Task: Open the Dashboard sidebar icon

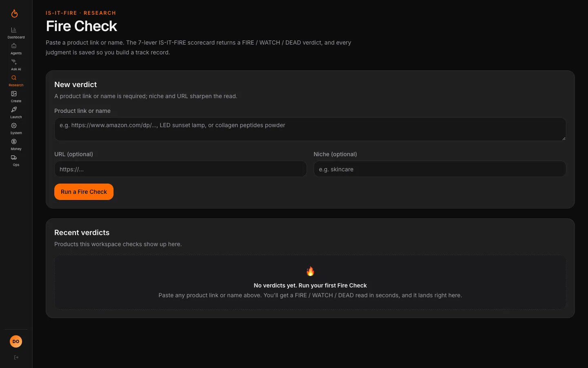Action: (x=14, y=30)
